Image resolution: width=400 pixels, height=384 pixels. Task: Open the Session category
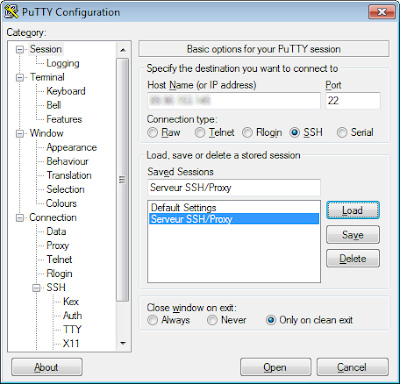[46, 49]
